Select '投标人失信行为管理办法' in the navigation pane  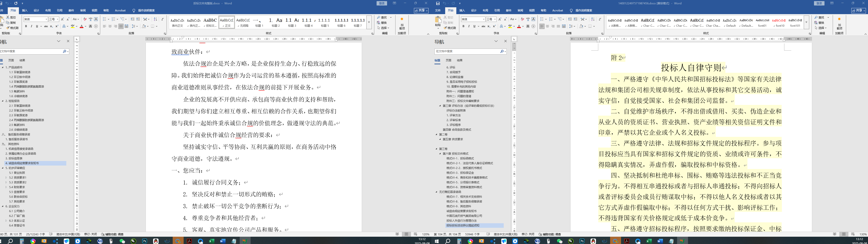[x=462, y=221]
